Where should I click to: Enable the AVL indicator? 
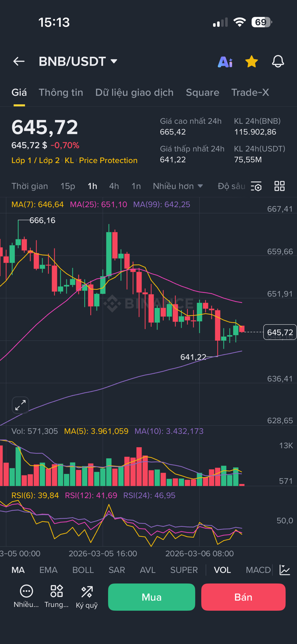point(148,570)
